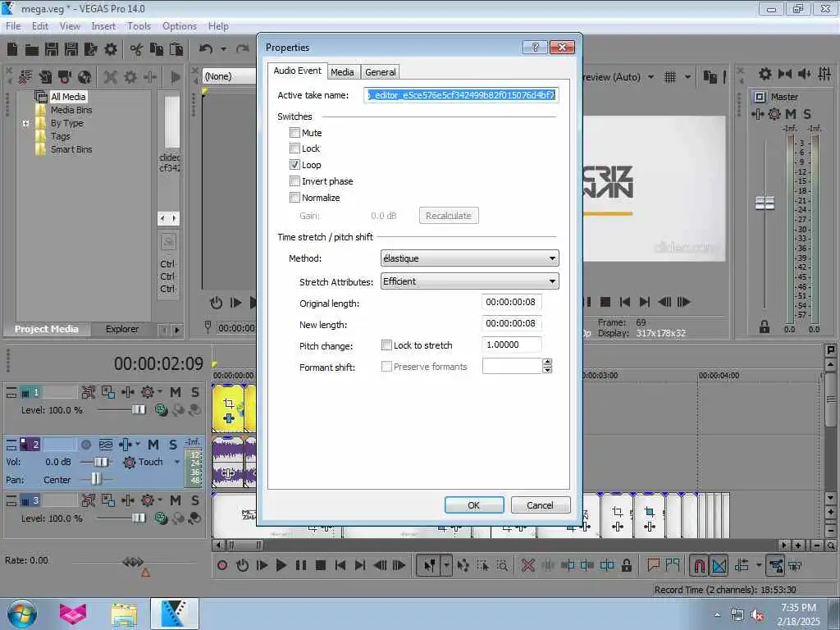Toggle Mute (M) on audio track 2

(x=153, y=445)
